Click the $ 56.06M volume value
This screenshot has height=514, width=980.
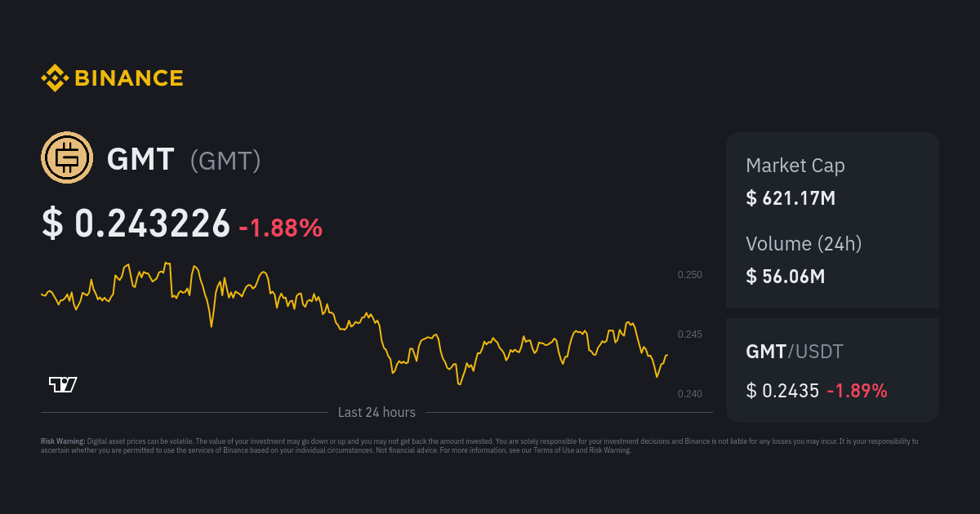[785, 276]
